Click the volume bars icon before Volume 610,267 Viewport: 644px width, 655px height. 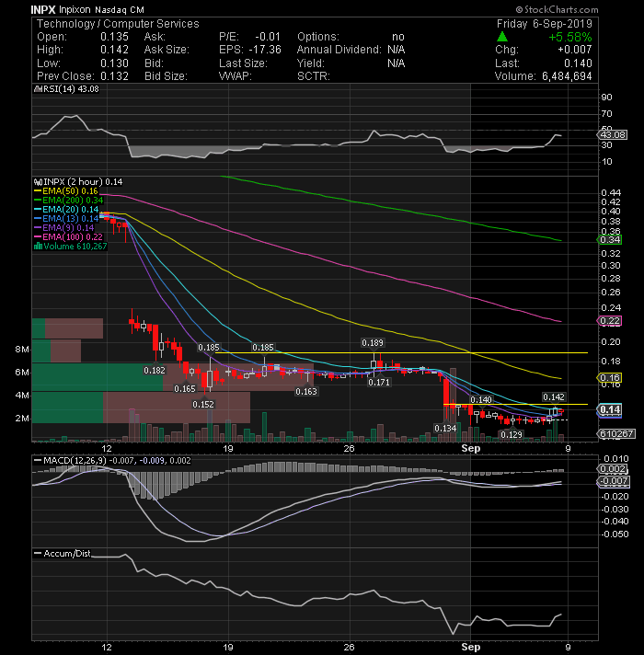point(38,247)
